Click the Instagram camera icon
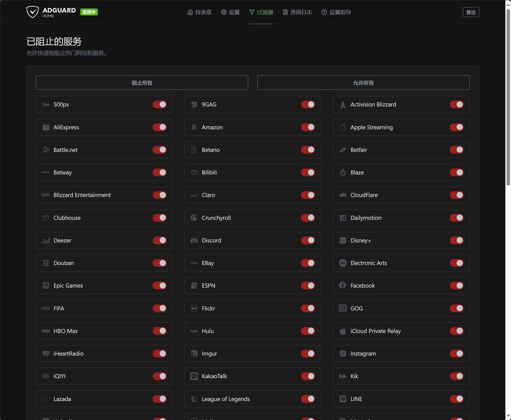The height and width of the screenshot is (420, 511). point(343,354)
